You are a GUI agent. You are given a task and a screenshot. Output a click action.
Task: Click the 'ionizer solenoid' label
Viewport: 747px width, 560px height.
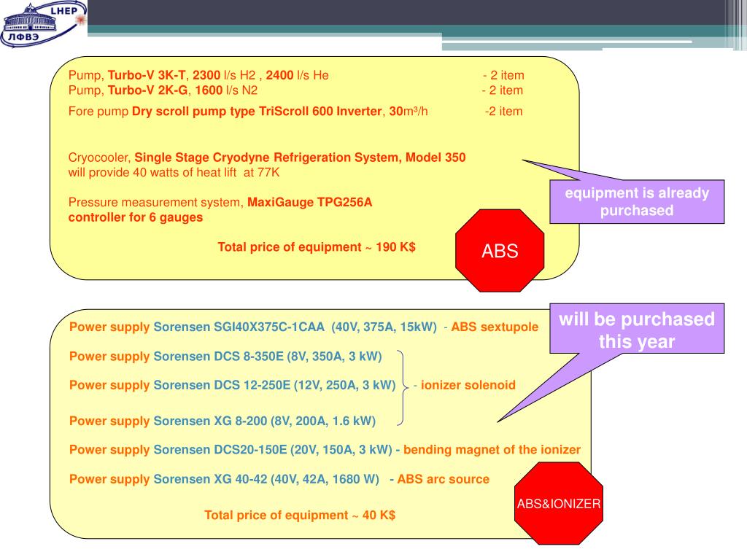click(468, 385)
